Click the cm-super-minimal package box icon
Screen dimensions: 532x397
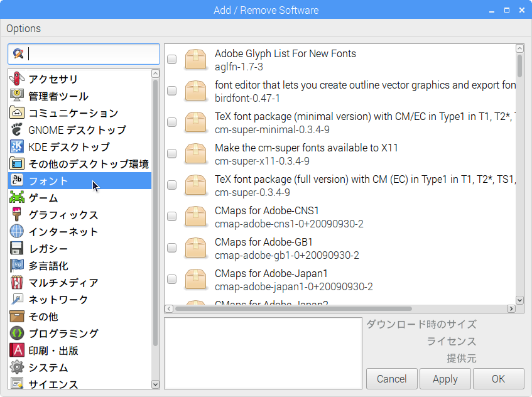195,122
